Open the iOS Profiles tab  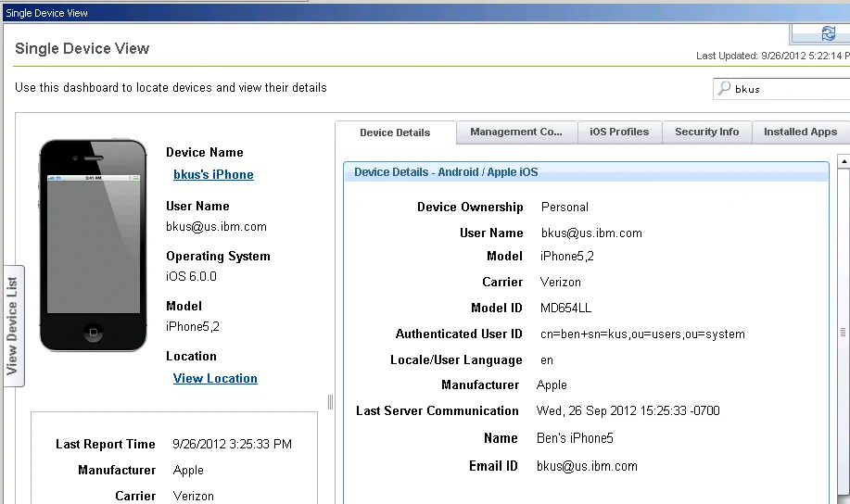[x=619, y=132]
